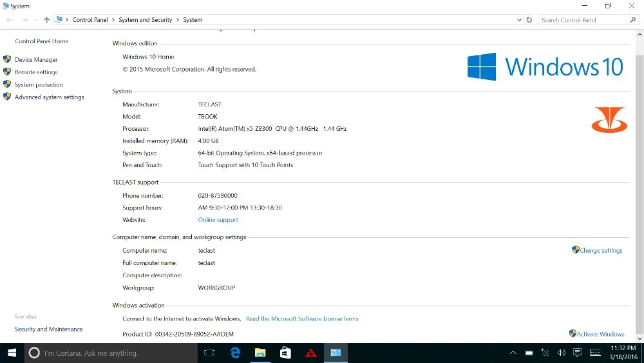
Task: Click model value TBOOK
Action: tap(208, 117)
